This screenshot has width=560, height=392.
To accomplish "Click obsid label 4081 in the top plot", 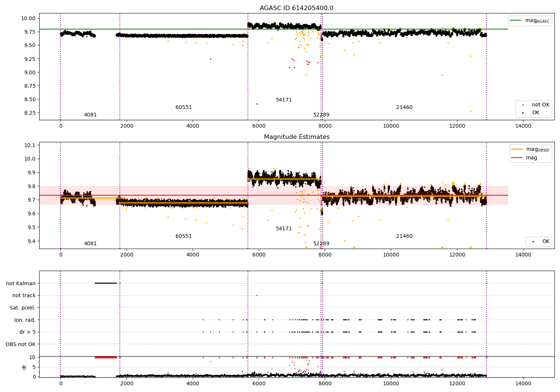I will 90,115.
